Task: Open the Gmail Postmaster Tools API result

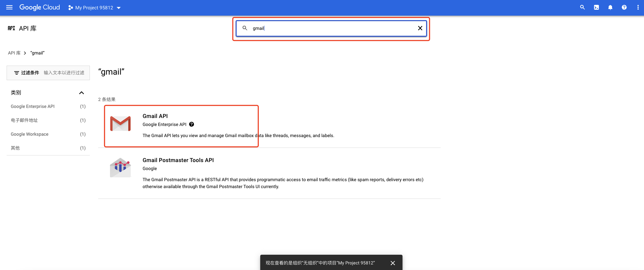Action: pyautogui.click(x=178, y=160)
